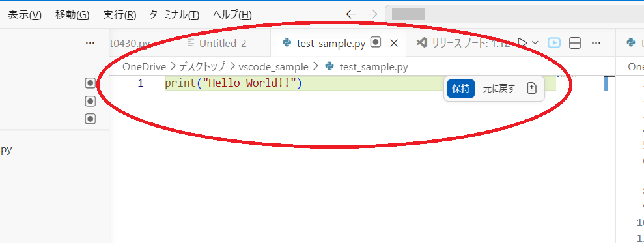Close the test_sample.py tab
Screen dimensions: 644x243
click(393, 43)
